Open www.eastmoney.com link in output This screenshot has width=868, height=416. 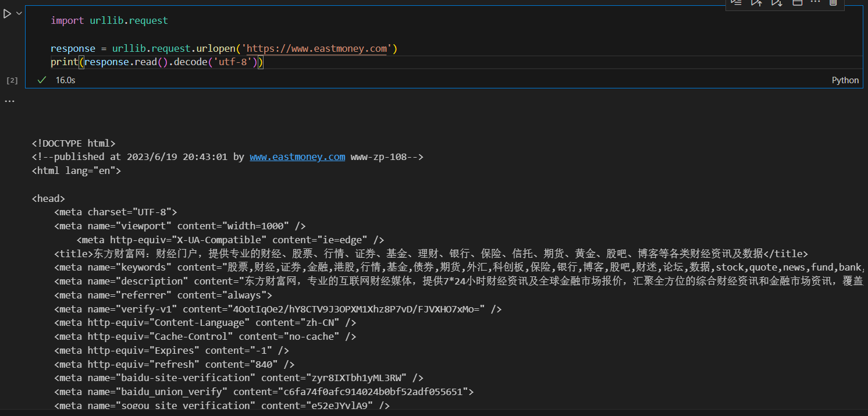297,157
